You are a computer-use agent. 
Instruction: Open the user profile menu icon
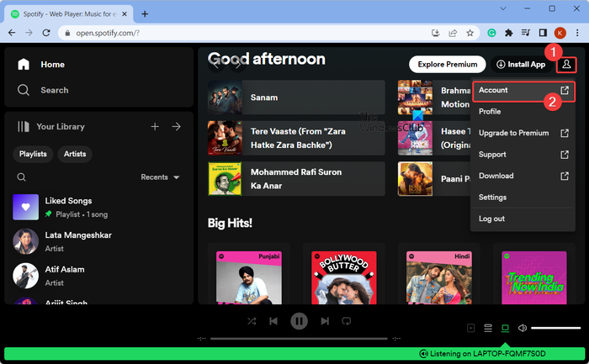(566, 65)
